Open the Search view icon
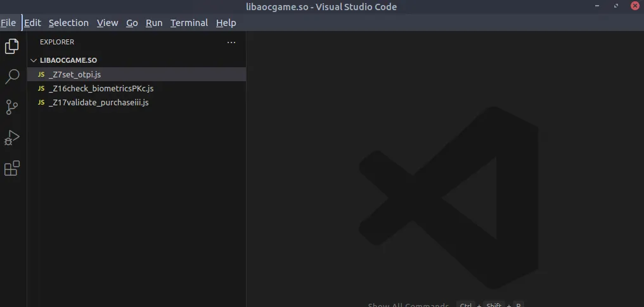644x307 pixels. point(12,77)
